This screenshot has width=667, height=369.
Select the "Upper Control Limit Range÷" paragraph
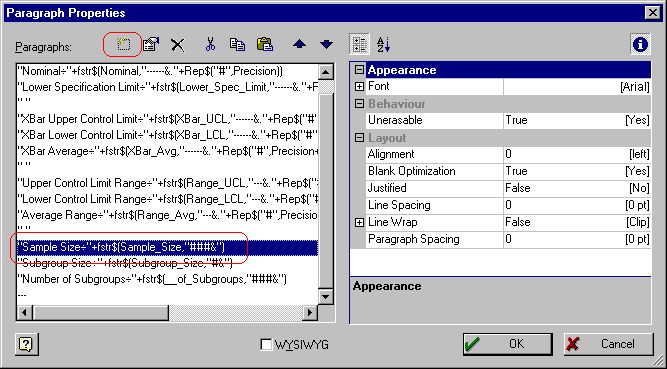coord(168,183)
